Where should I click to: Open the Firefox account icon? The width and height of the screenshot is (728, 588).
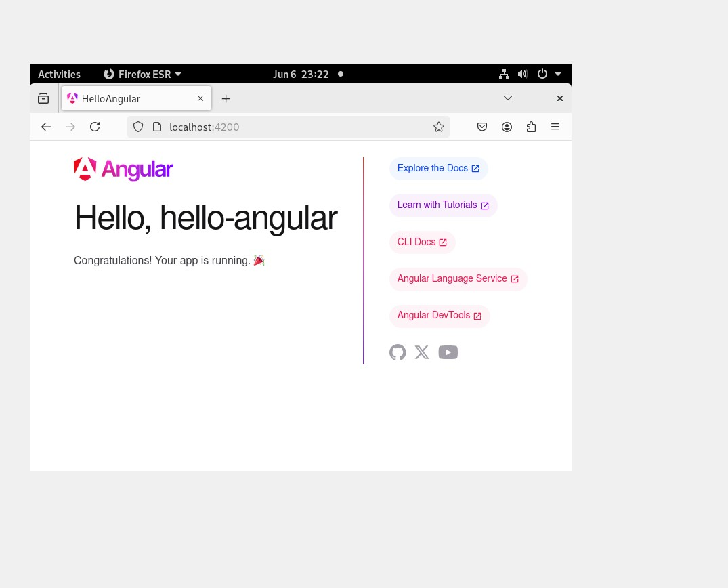coord(507,127)
